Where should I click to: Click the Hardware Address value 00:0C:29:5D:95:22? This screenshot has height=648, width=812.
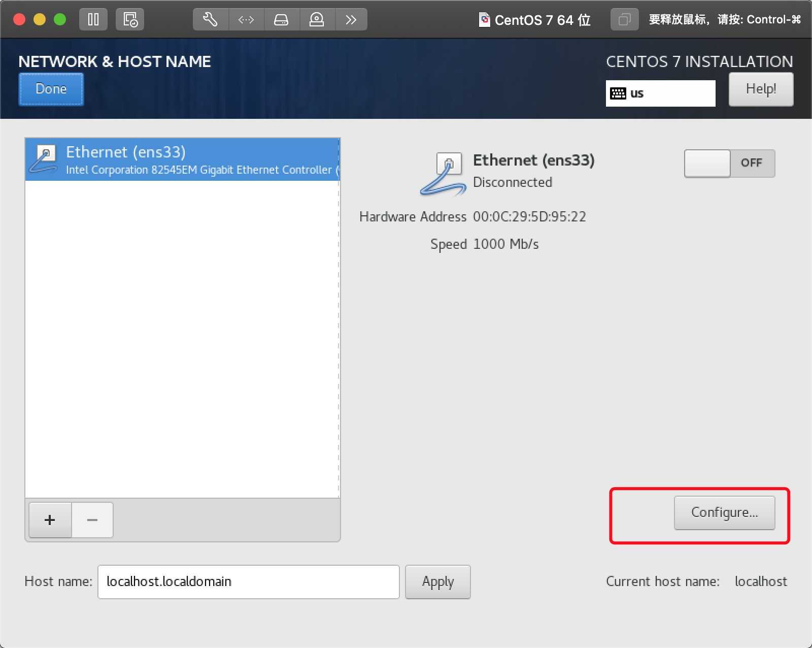click(529, 217)
